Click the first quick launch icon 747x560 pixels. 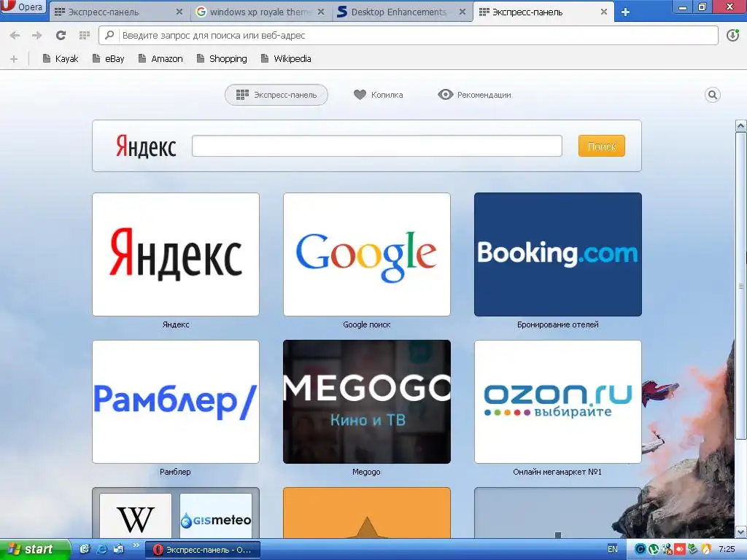point(85,549)
